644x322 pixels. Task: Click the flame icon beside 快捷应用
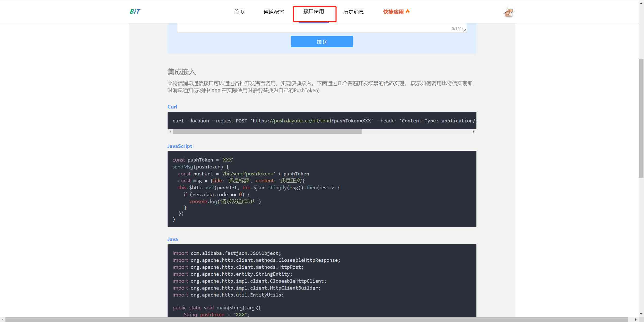pos(407,11)
